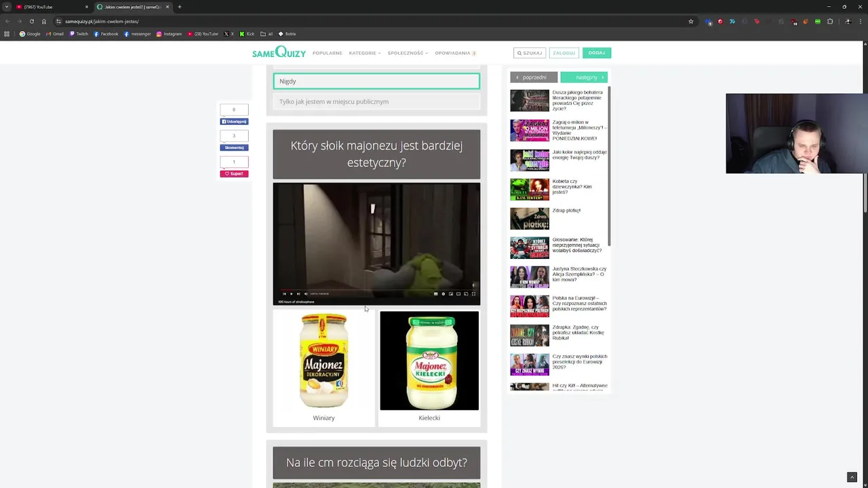
Task: Click the scroll-to-top arrow button
Action: pos(852,478)
